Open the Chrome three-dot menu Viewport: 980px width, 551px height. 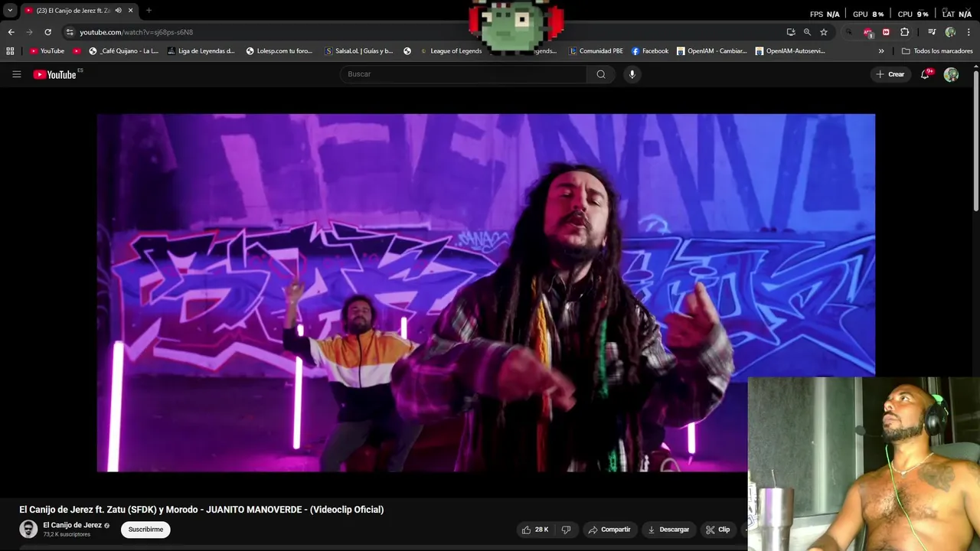pyautogui.click(x=969, y=32)
